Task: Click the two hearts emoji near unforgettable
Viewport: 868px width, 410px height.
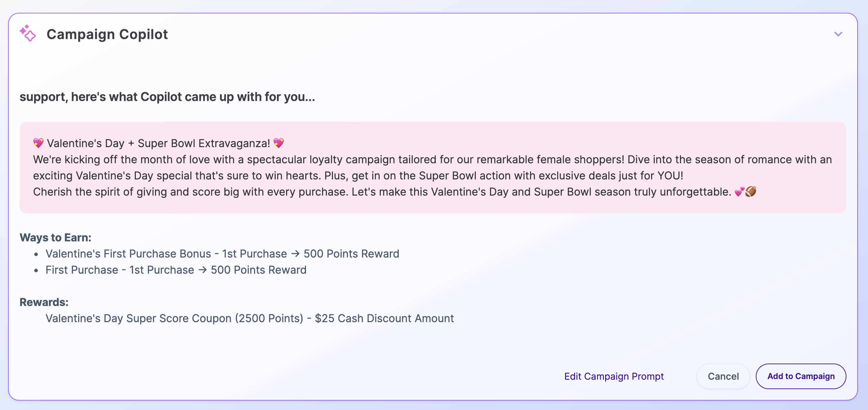Action: click(739, 192)
